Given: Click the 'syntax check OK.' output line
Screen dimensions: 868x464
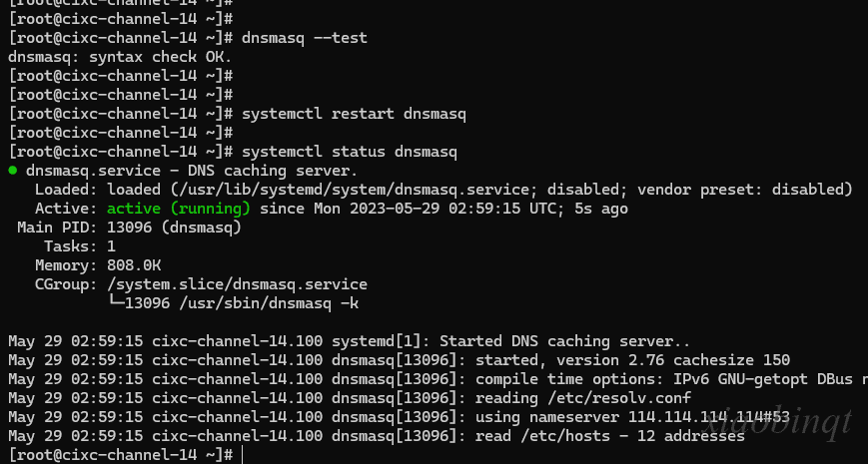Looking at the screenshot, I should (120, 57).
